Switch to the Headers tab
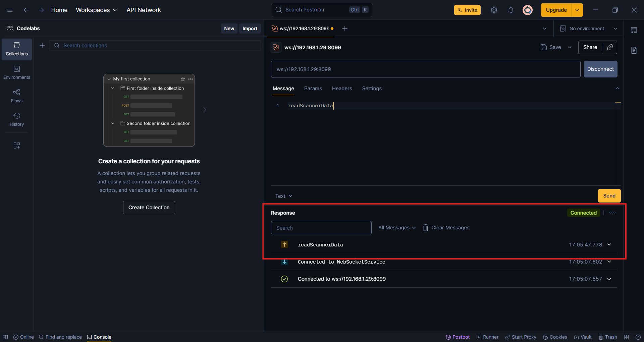This screenshot has height=342, width=644. coord(342,89)
